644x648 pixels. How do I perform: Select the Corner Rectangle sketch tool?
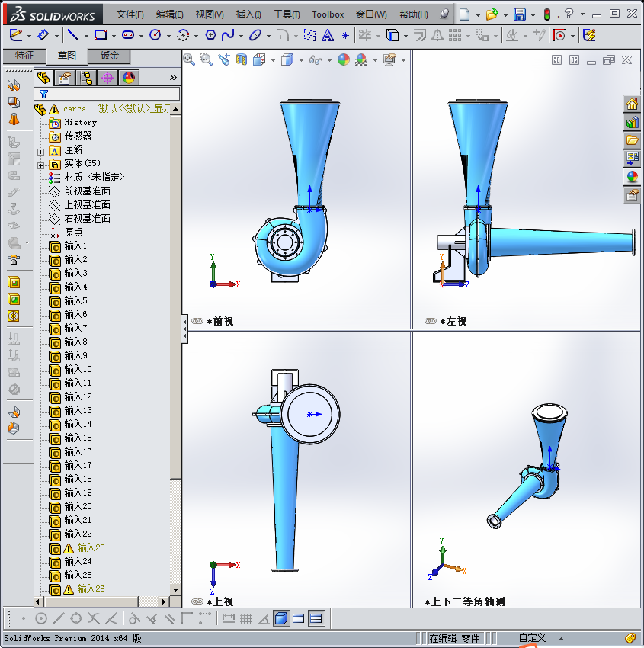pyautogui.click(x=101, y=35)
